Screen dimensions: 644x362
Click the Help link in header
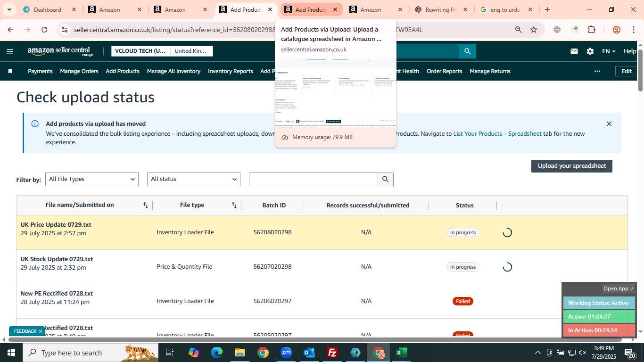pos(630,51)
